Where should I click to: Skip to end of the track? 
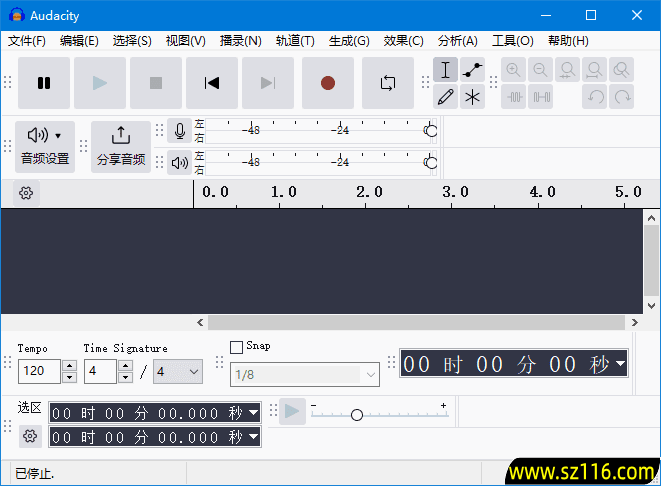click(x=268, y=83)
